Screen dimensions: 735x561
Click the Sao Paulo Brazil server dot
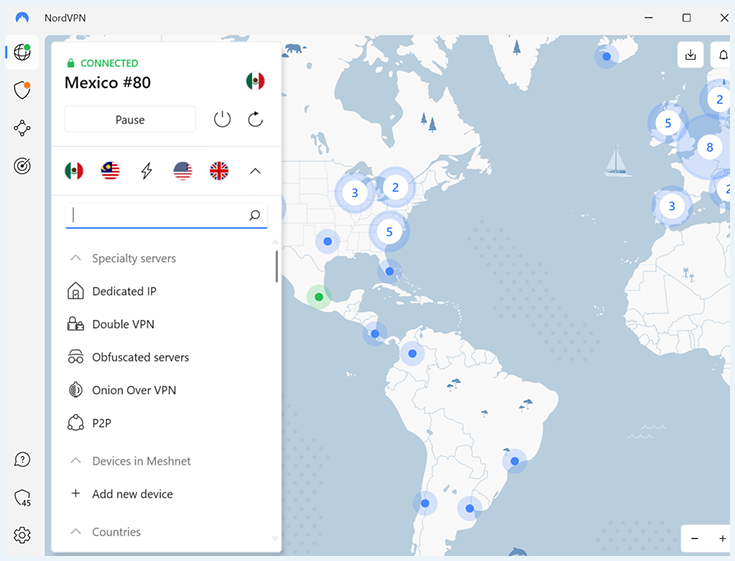(x=515, y=461)
